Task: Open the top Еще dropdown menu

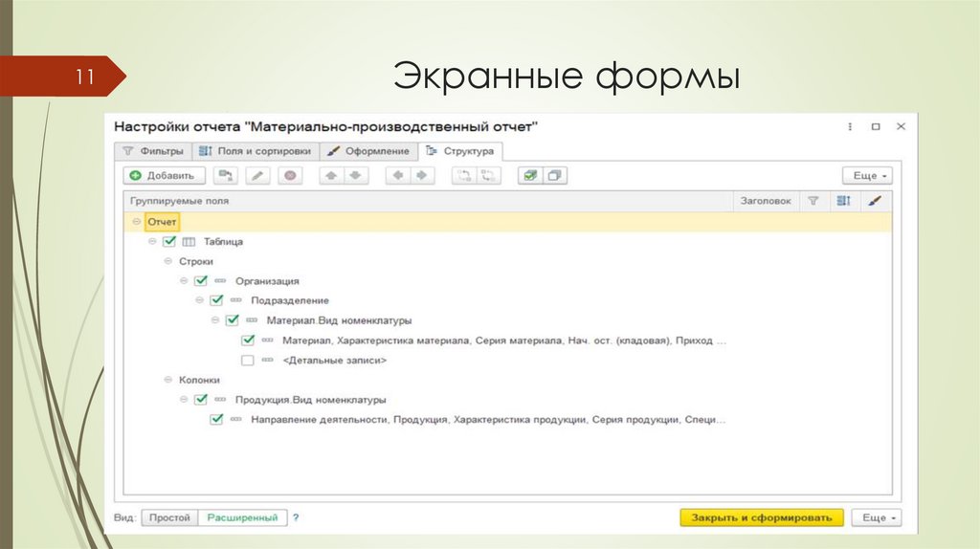Action: [867, 176]
